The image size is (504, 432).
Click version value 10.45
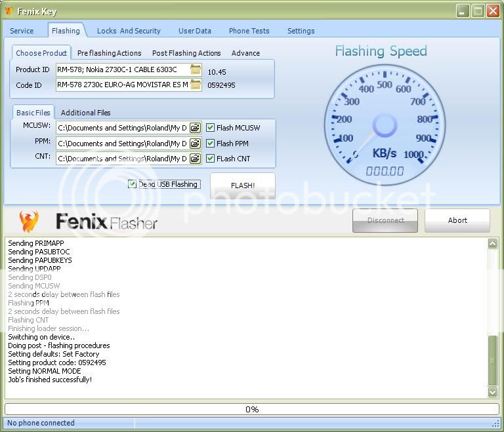coord(217,72)
